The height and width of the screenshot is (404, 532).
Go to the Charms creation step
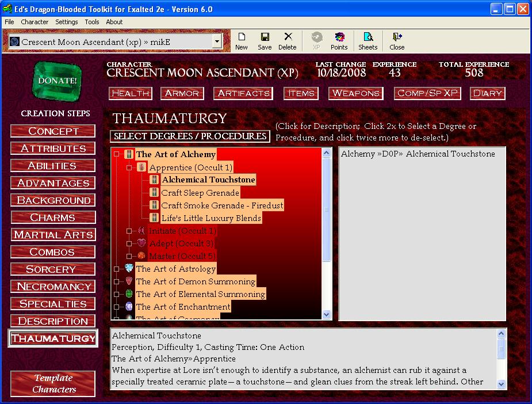53,218
